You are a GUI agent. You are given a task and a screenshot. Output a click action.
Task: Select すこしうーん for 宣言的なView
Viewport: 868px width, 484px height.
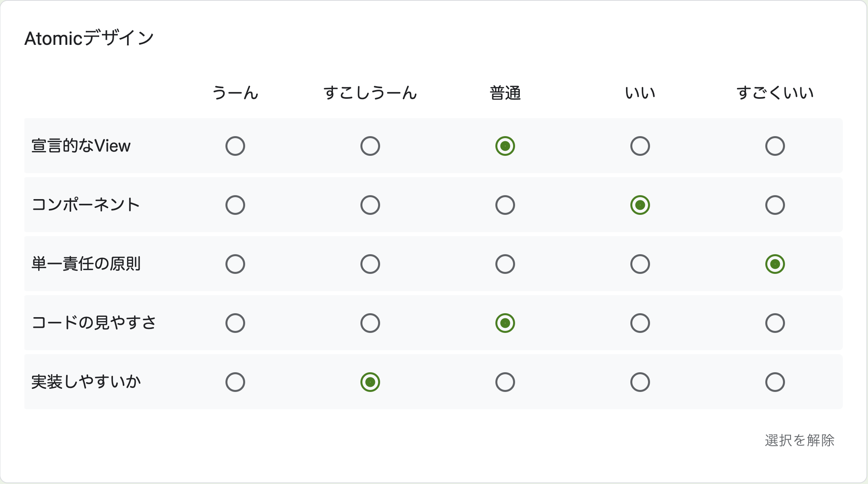(370, 146)
